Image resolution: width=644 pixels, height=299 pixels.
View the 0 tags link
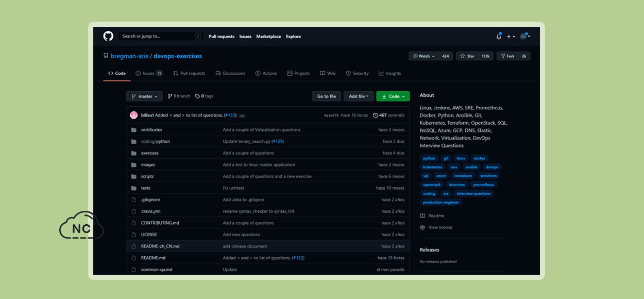(204, 96)
